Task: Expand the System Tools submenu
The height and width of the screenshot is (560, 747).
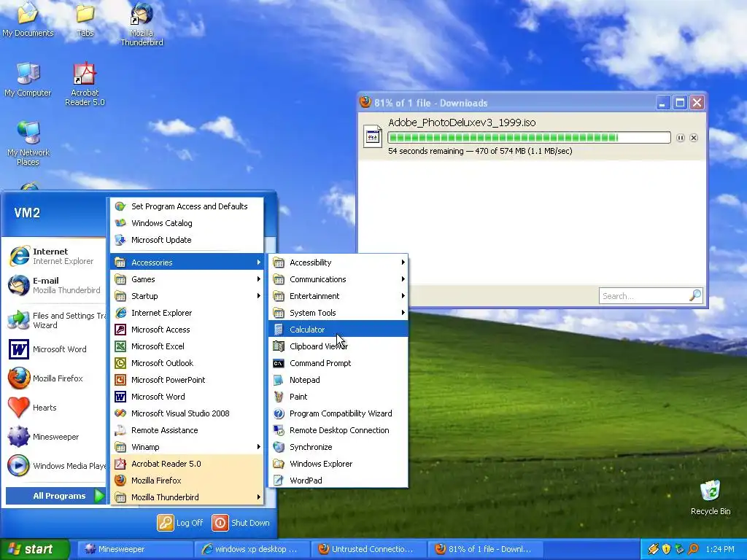Action: point(338,313)
